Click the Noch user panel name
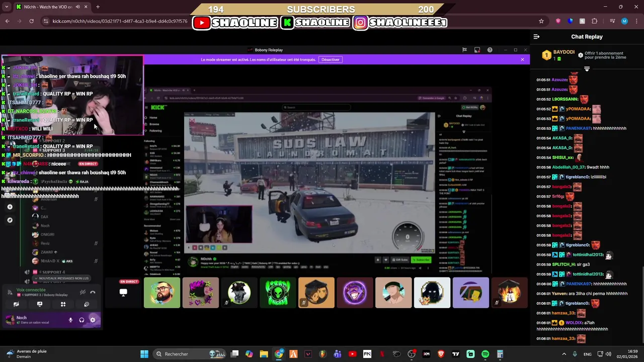 click(22, 318)
